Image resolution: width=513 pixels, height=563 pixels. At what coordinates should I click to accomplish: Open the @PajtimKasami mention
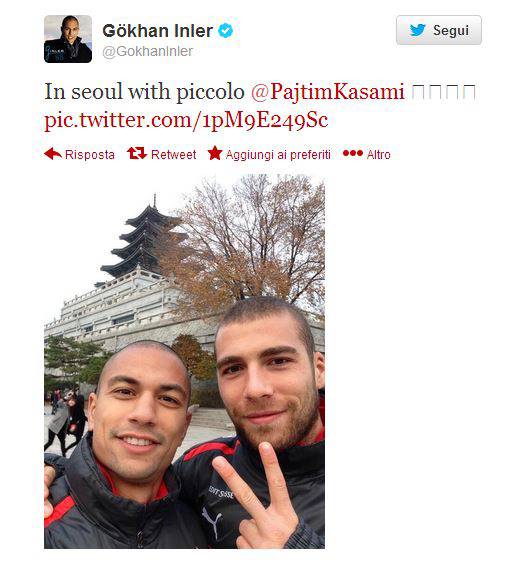point(327,92)
